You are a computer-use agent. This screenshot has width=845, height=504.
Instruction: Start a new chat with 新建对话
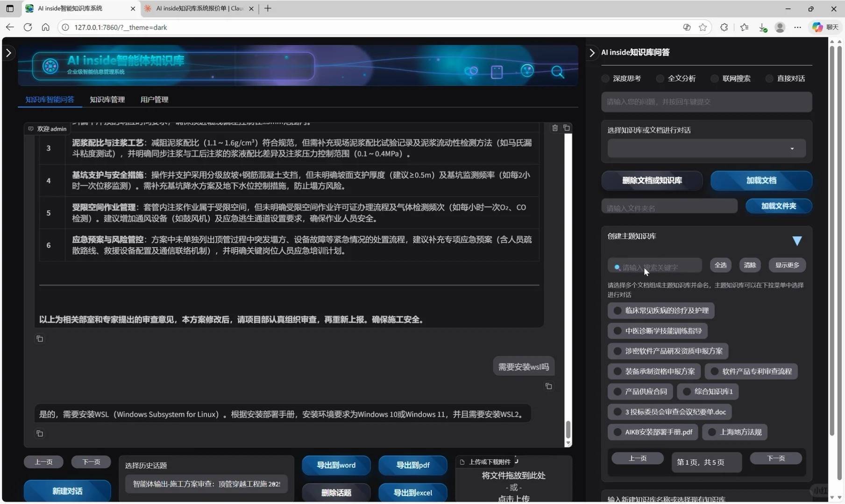[67, 490]
